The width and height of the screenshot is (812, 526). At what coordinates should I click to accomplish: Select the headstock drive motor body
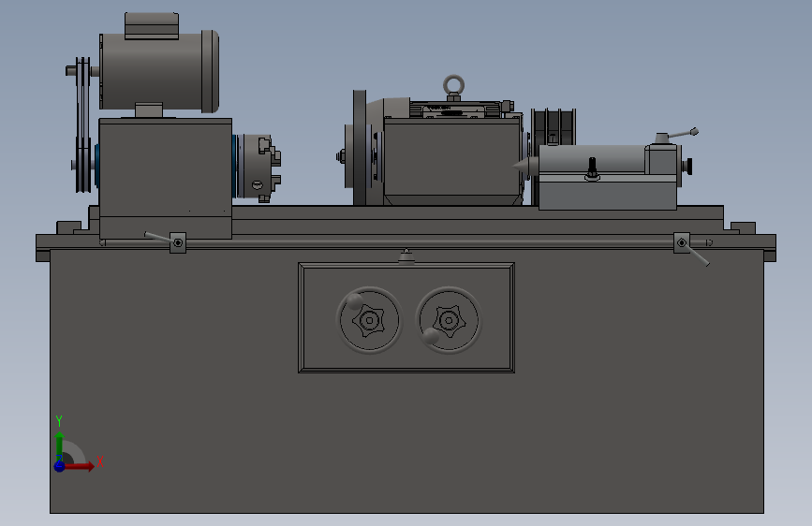click(159, 70)
